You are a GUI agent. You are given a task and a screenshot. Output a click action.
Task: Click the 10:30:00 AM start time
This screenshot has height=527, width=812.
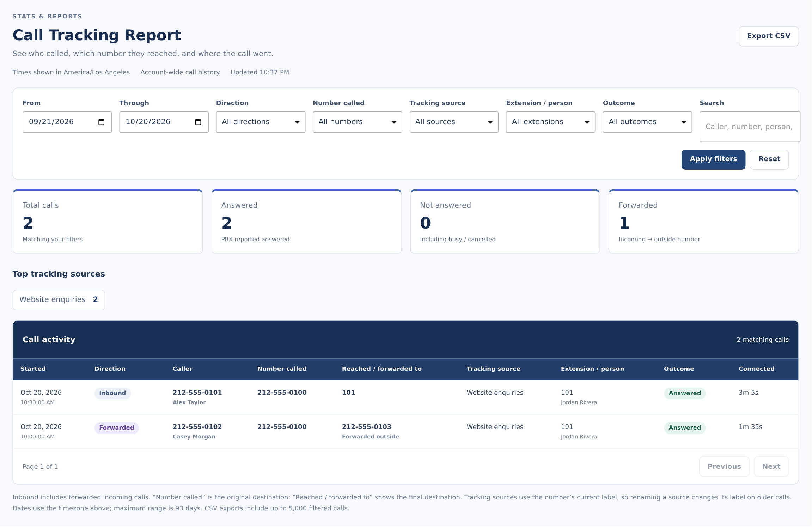(x=37, y=402)
